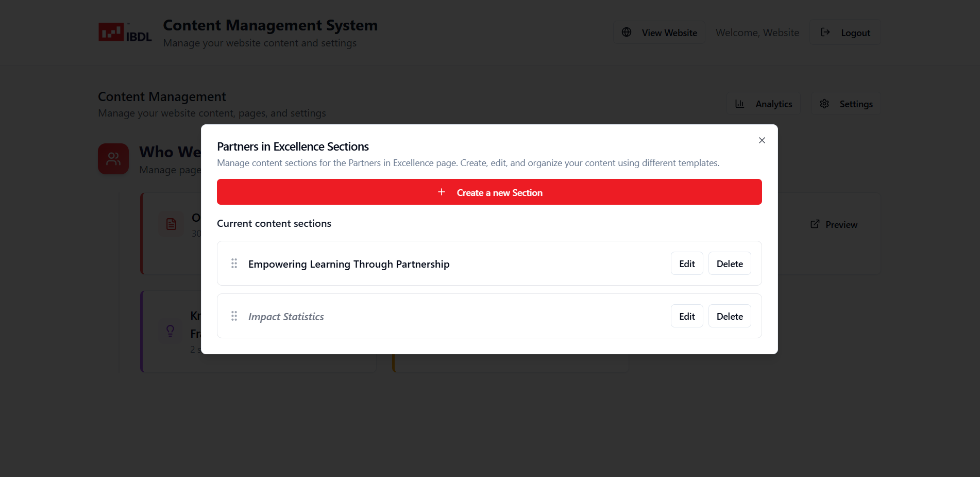This screenshot has height=477, width=980.
Task: Edit the Empowering Learning Through Partnership section
Action: [x=686, y=264]
